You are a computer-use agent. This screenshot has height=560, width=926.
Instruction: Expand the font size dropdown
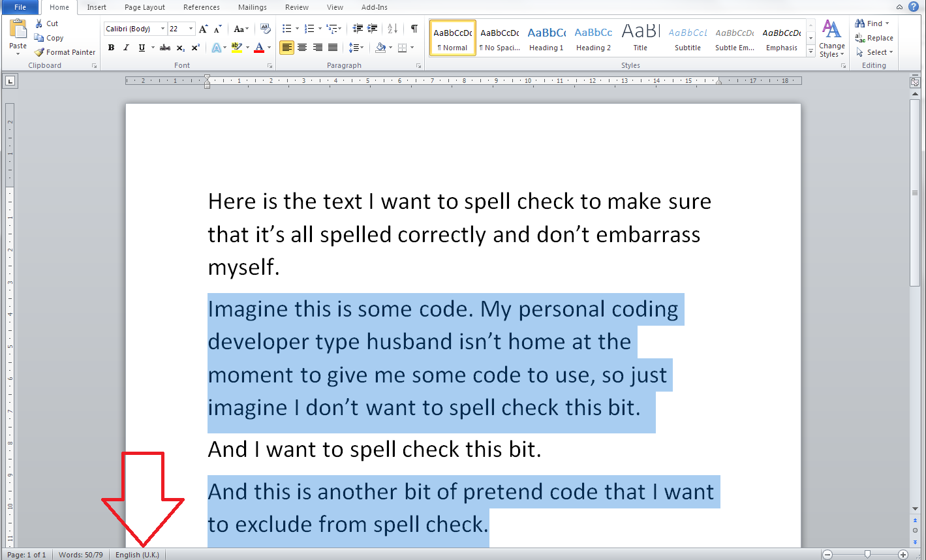click(x=191, y=29)
